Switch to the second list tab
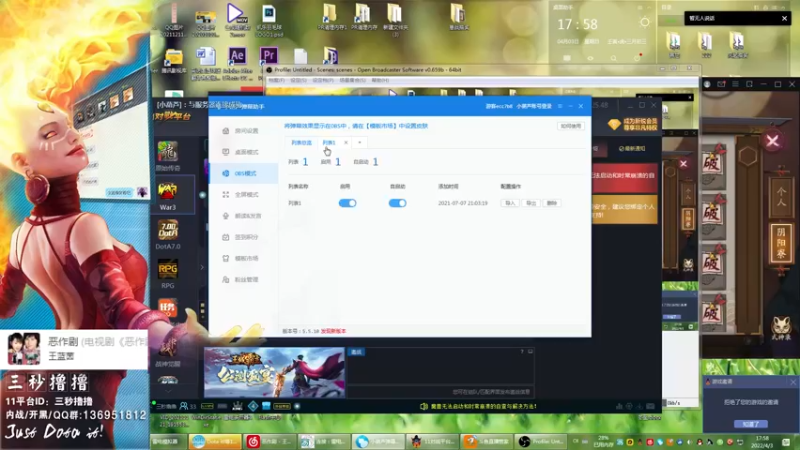The height and width of the screenshot is (450, 800). (329, 143)
